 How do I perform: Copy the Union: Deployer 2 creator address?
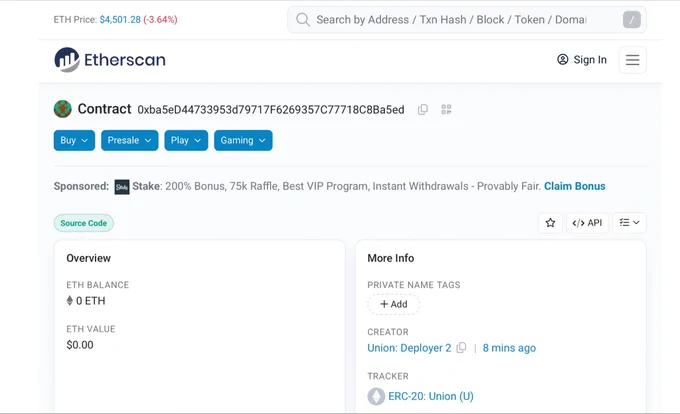point(461,348)
